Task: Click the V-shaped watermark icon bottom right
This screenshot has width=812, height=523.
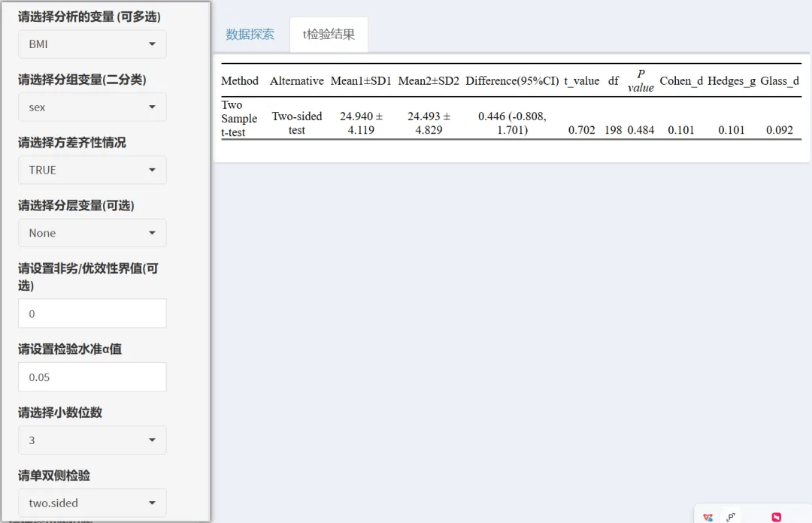Action: pyautogui.click(x=707, y=516)
